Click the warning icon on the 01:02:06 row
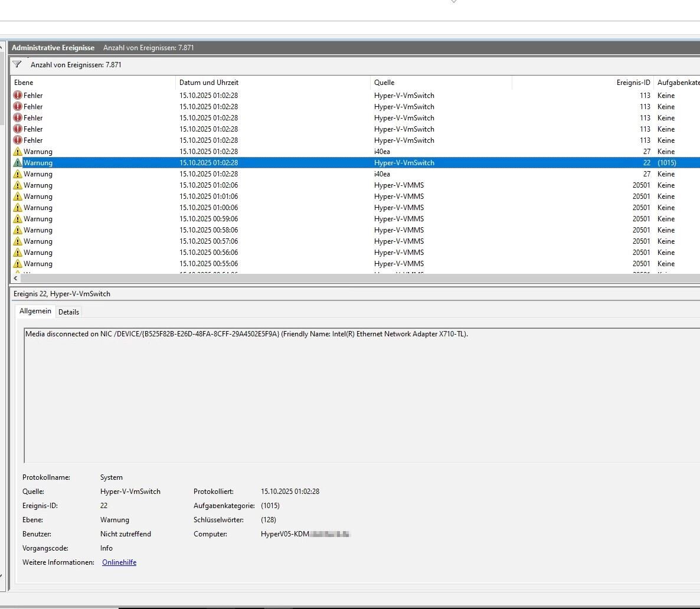The width and height of the screenshot is (700, 609). coord(18,185)
